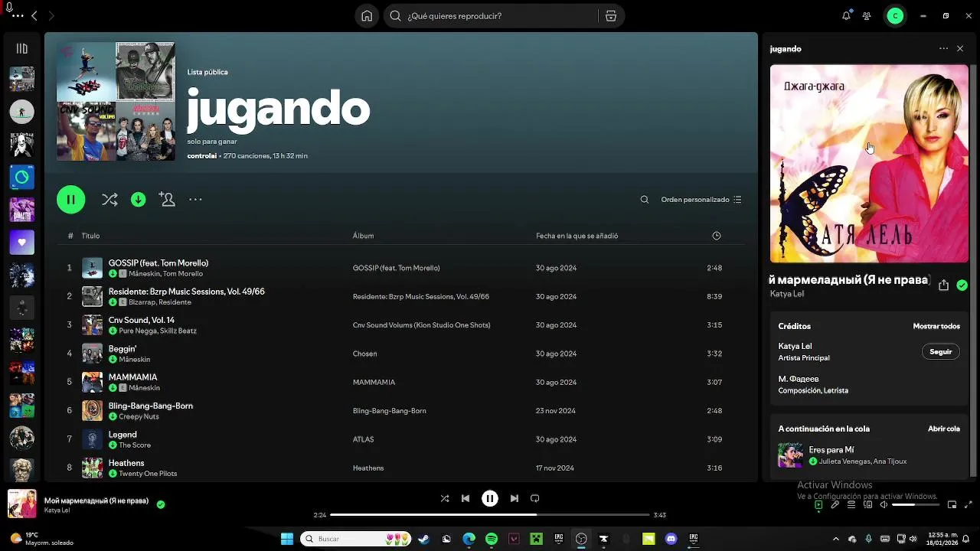Go back with the left arrow
Screen dimensions: 980x551
click(34, 16)
